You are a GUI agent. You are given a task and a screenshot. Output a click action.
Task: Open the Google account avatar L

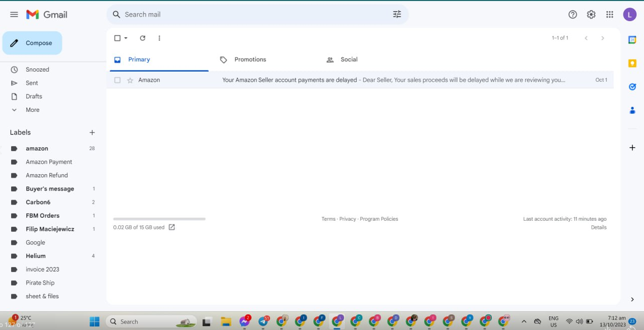[629, 15]
